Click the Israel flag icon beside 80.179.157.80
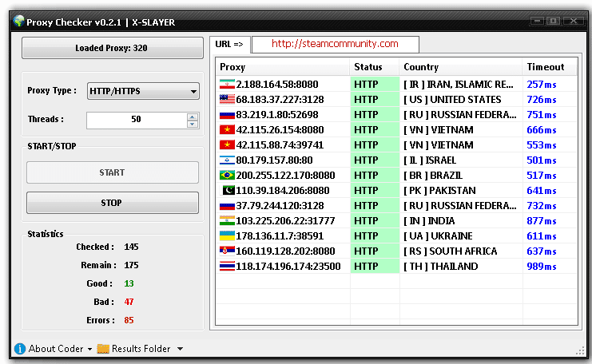Image resolution: width=592 pixels, height=364 pixels. pyautogui.click(x=227, y=160)
